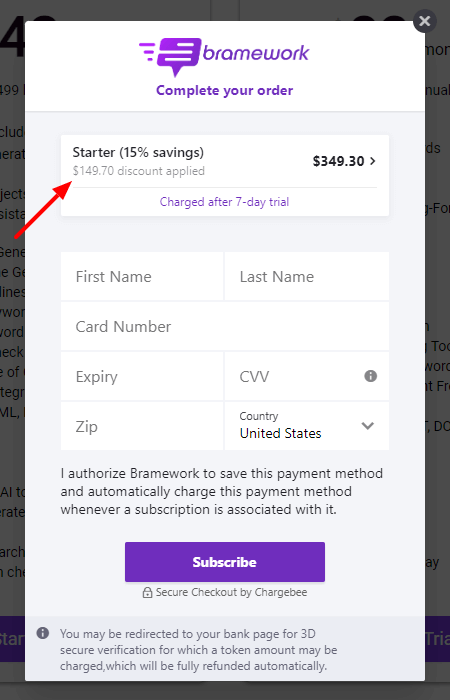The width and height of the screenshot is (450, 700).
Task: Click the CVV info icon
Action: tap(371, 376)
